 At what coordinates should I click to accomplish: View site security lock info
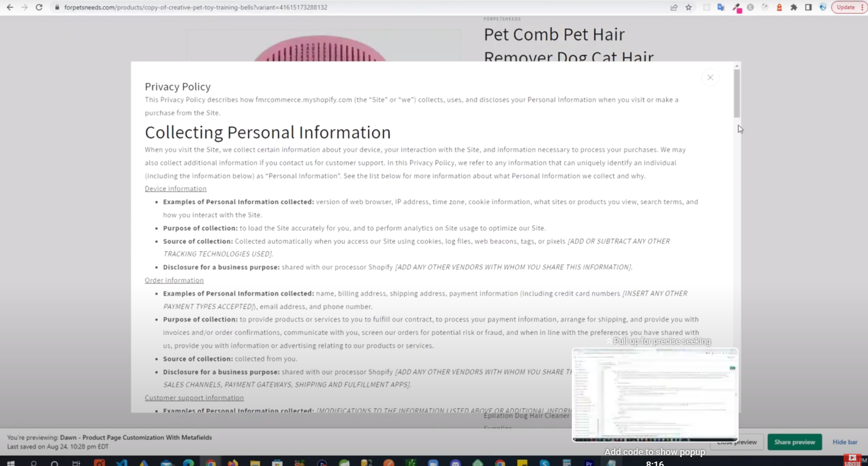57,7
